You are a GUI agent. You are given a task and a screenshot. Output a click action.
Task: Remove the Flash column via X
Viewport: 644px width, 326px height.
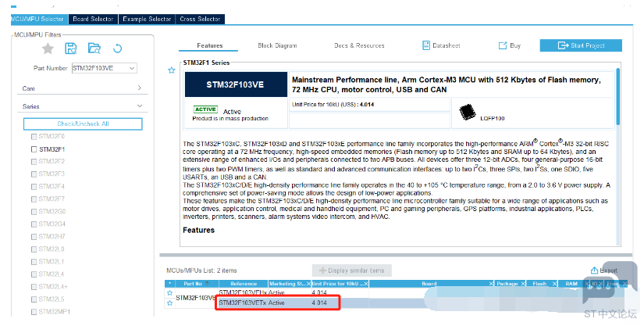(x=554, y=284)
